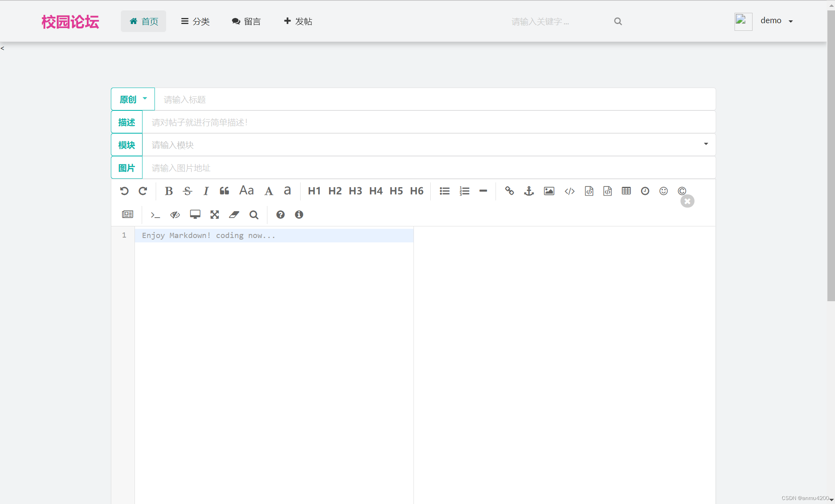This screenshot has width=835, height=504.
Task: Click 发帖 to create a post
Action: point(298,21)
